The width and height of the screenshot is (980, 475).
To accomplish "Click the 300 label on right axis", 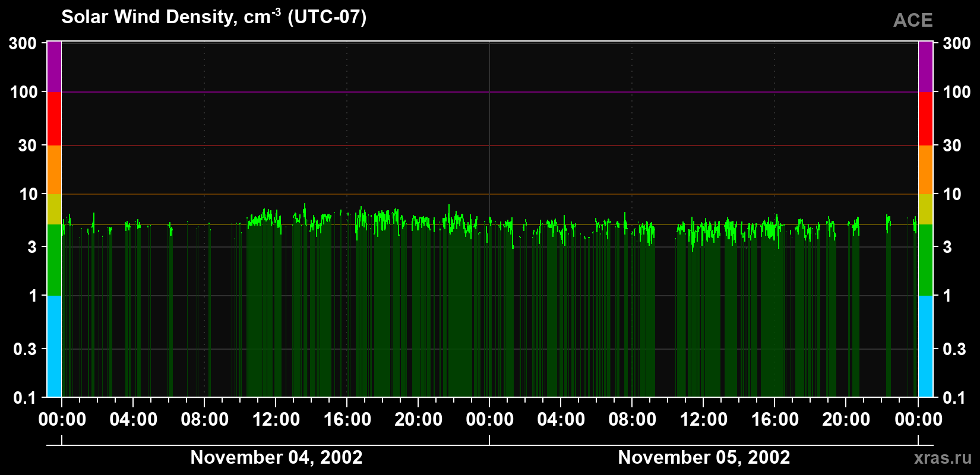I will (957, 43).
